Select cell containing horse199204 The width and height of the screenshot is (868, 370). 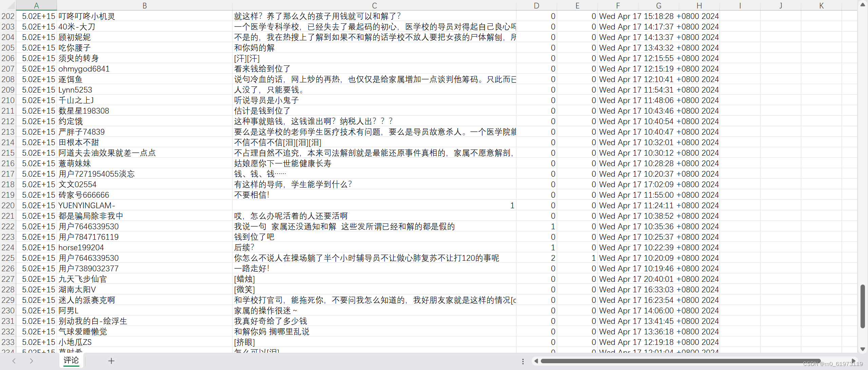tap(144, 248)
